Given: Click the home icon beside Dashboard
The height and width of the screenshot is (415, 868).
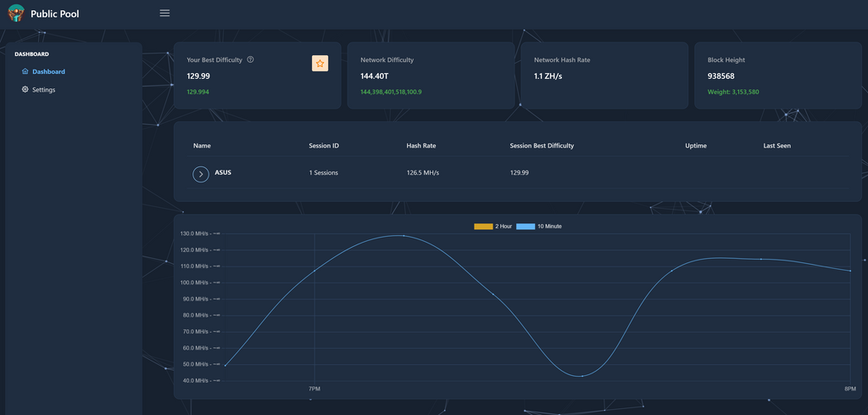Looking at the screenshot, I should [x=25, y=71].
